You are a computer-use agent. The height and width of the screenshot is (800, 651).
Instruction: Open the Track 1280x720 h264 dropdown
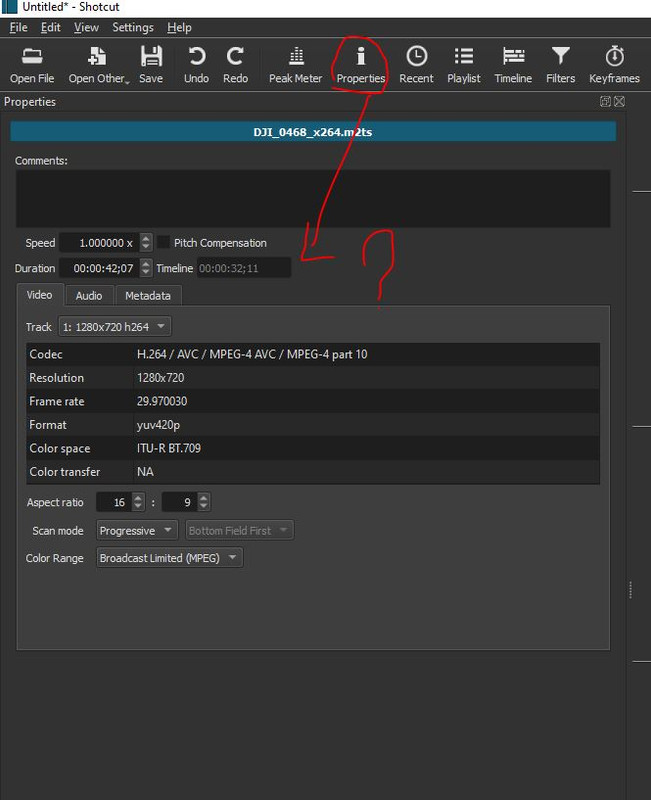pos(115,327)
